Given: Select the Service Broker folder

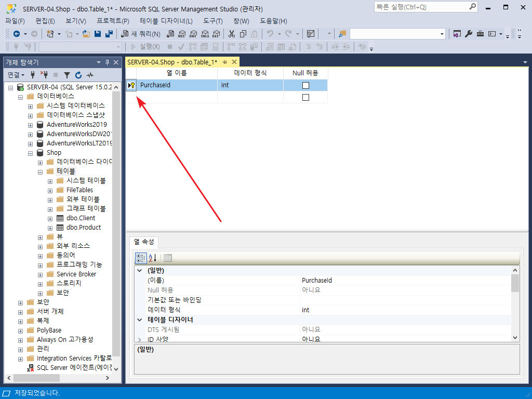Looking at the screenshot, I should (76, 274).
